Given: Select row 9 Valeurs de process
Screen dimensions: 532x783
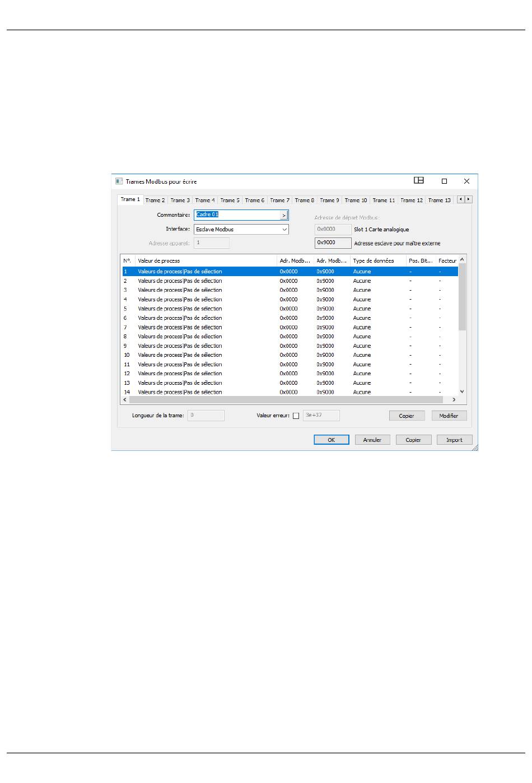Looking at the screenshot, I should [290, 346].
